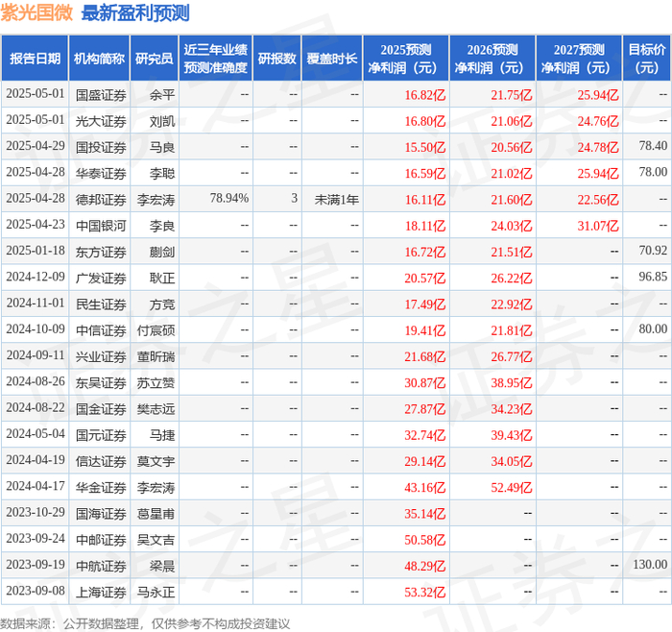The width and height of the screenshot is (672, 632).
Task: Click 24.03亿 2026 profit forecast
Action: 512,226
